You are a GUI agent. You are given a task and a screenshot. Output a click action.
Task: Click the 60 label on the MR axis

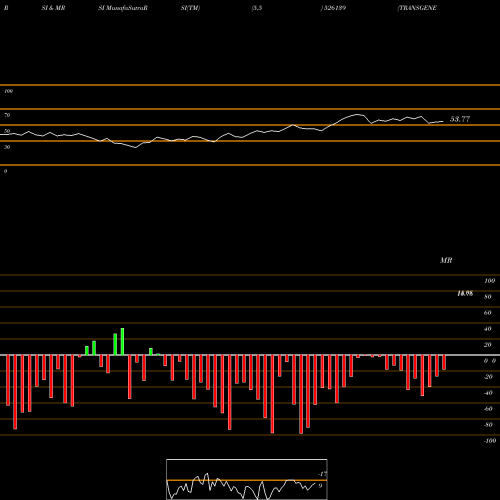pos(488,313)
